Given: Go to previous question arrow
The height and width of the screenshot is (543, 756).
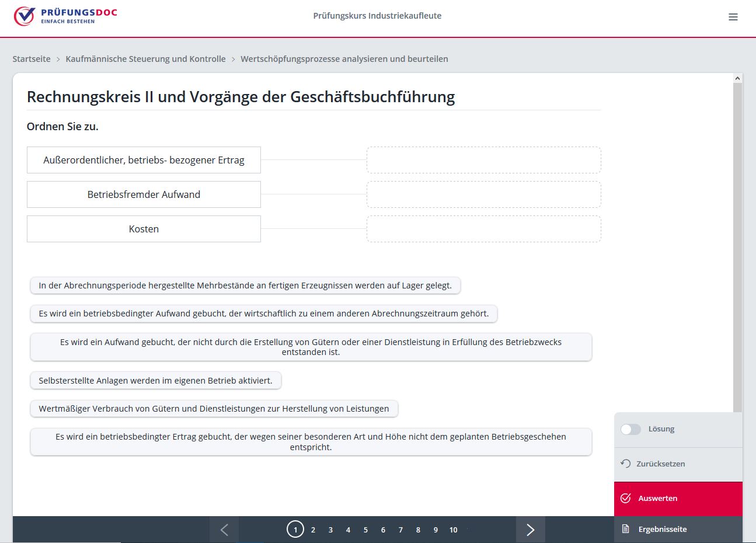Looking at the screenshot, I should click(x=224, y=530).
